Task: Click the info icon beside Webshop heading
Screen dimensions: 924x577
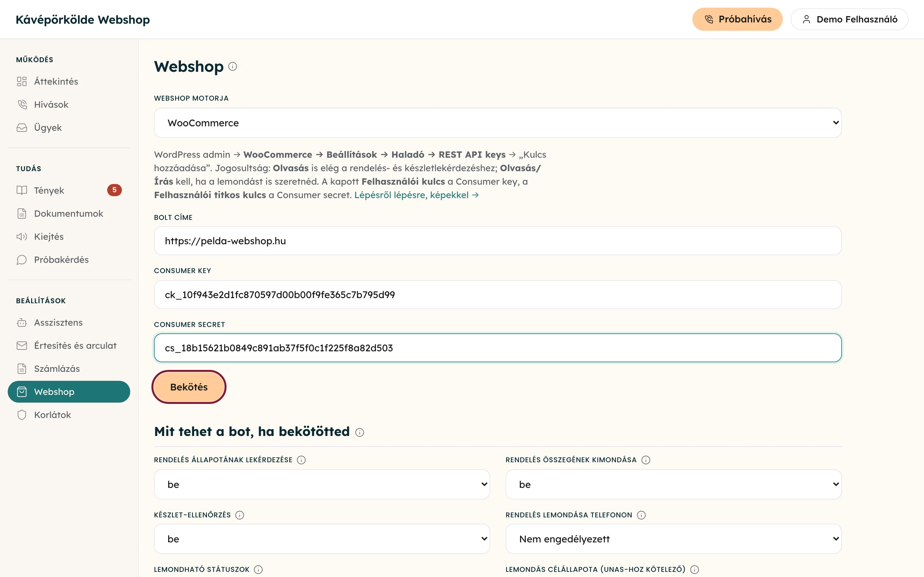Action: click(x=233, y=66)
